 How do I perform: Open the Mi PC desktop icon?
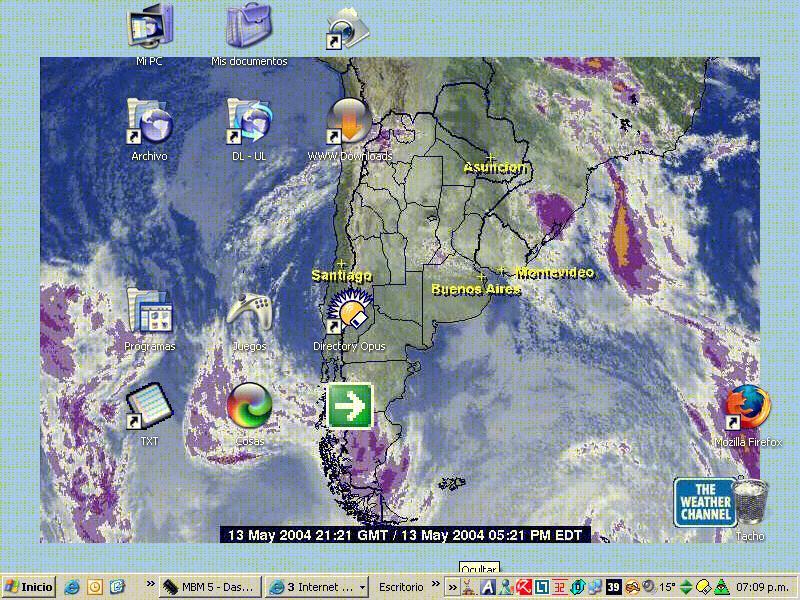coord(150,28)
